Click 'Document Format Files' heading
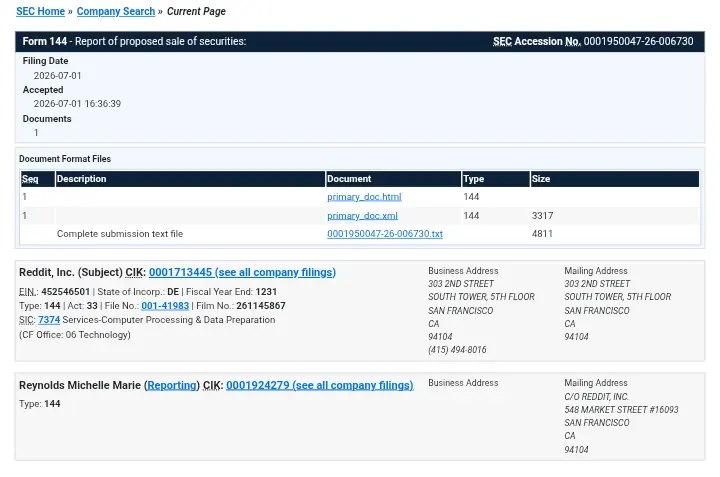 (x=65, y=159)
